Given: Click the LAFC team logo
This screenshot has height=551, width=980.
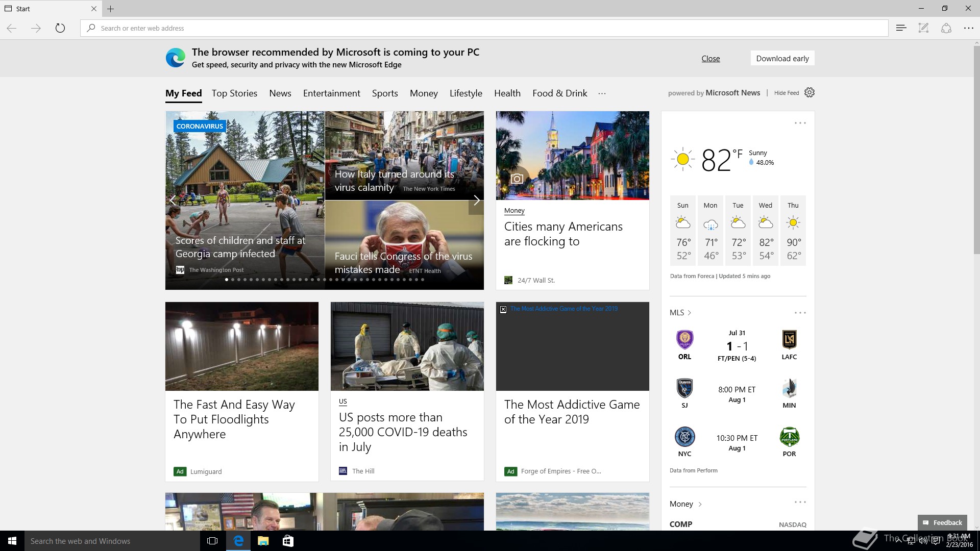Looking at the screenshot, I should tap(789, 339).
